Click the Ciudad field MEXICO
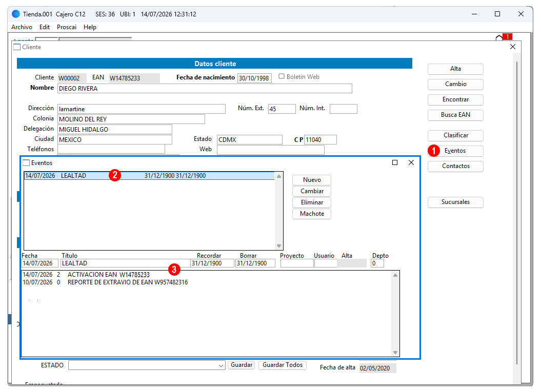Screen dimensions: 541x392 click(114, 139)
